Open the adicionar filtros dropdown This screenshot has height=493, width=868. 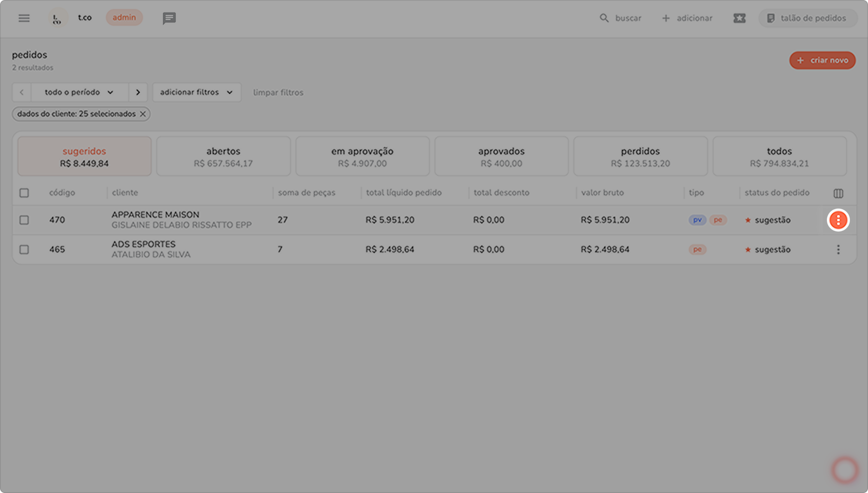click(x=196, y=92)
